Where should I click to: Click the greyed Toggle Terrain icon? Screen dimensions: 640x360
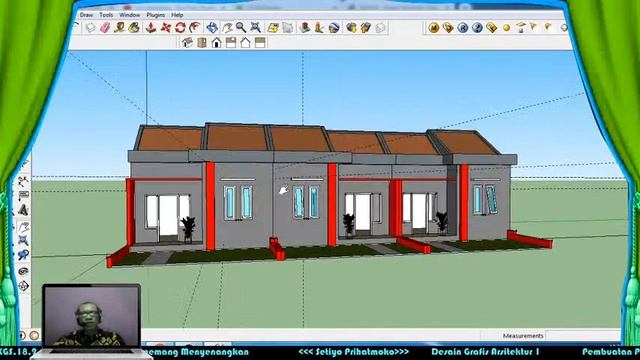pyautogui.click(x=288, y=28)
